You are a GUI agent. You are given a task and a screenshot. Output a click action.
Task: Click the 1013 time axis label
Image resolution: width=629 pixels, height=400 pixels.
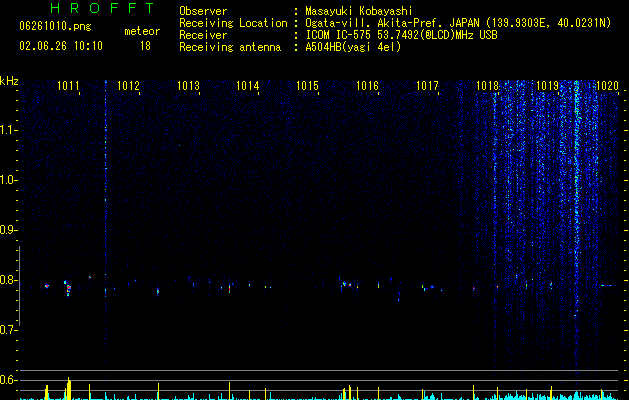[x=188, y=86]
